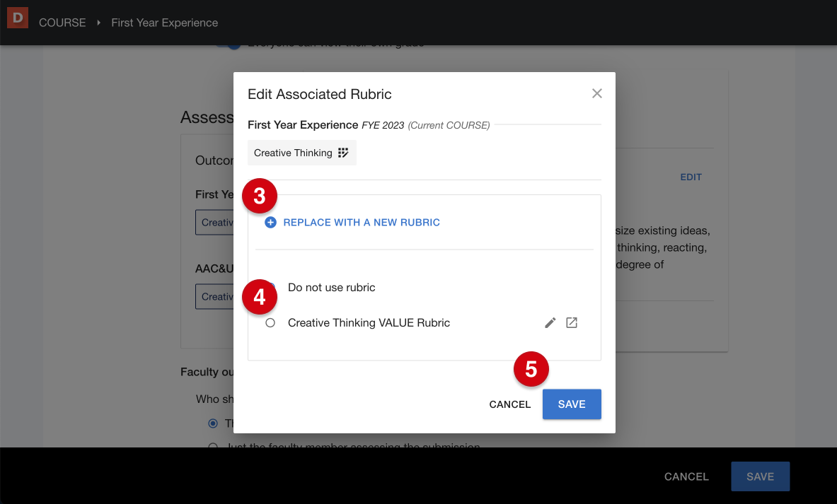Click breadcrumb arrow separator after COURSE
Screen dimensions: 837x504
(99, 23)
